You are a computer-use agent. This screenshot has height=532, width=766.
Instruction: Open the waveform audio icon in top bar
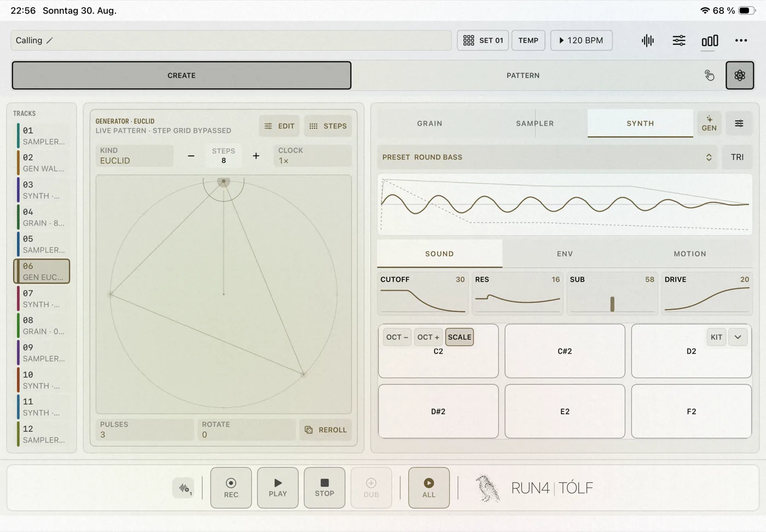tap(648, 40)
